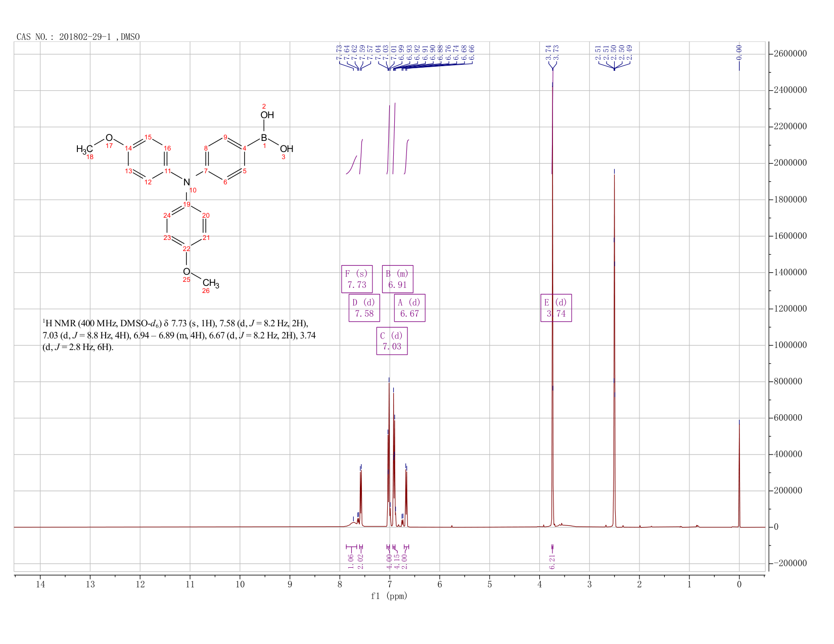Select the E (d) 3.74 multiplet box
This screenshot has height=644, width=834.
(556, 308)
